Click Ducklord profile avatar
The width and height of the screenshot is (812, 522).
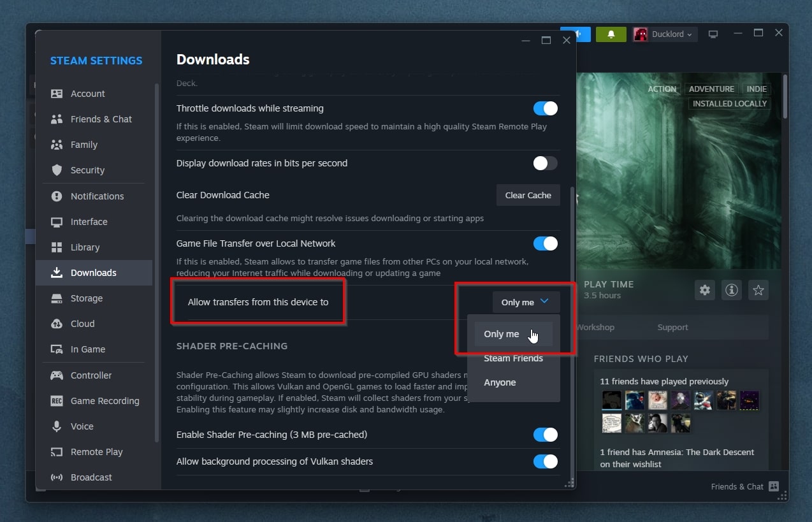[x=641, y=34]
